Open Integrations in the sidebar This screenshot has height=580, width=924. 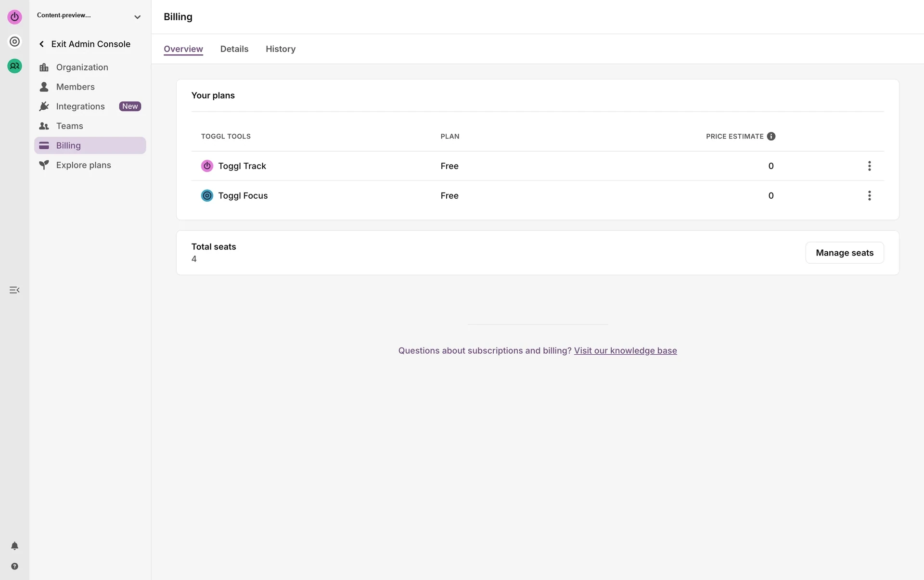pyautogui.click(x=90, y=106)
